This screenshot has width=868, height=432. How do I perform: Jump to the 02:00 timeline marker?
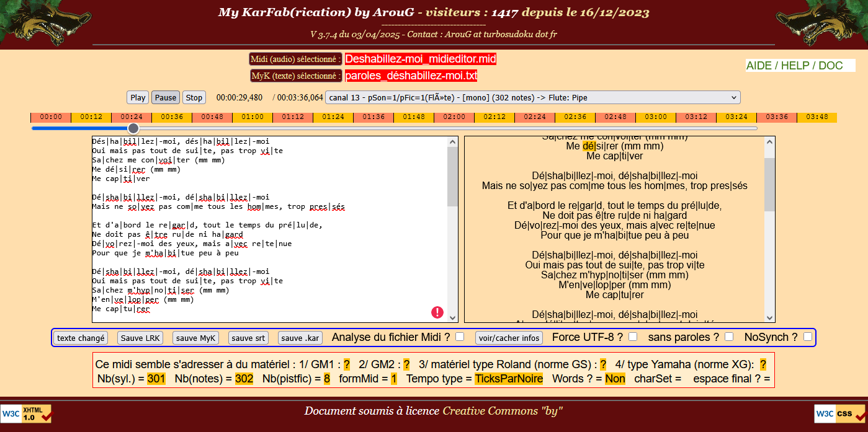click(x=454, y=117)
